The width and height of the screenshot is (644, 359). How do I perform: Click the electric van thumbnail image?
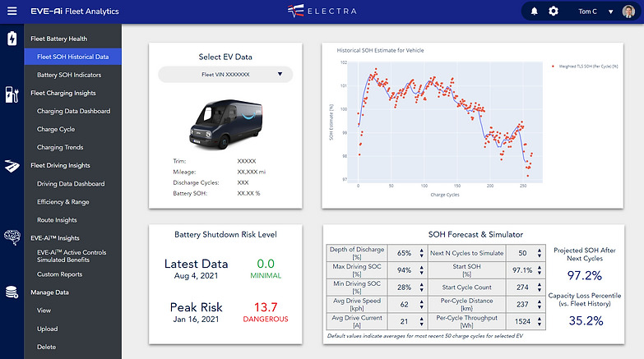(226, 124)
